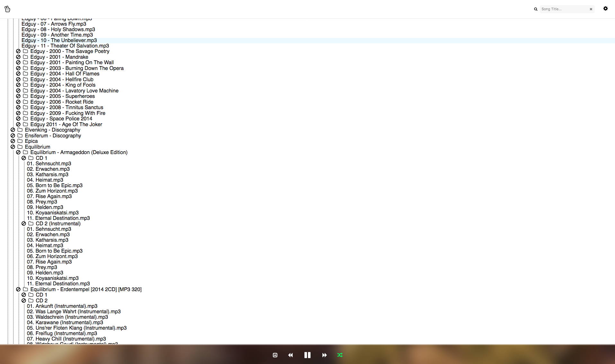Click exclude icon for Edguy - 2003 - Burning Down The Opera

coord(18,68)
